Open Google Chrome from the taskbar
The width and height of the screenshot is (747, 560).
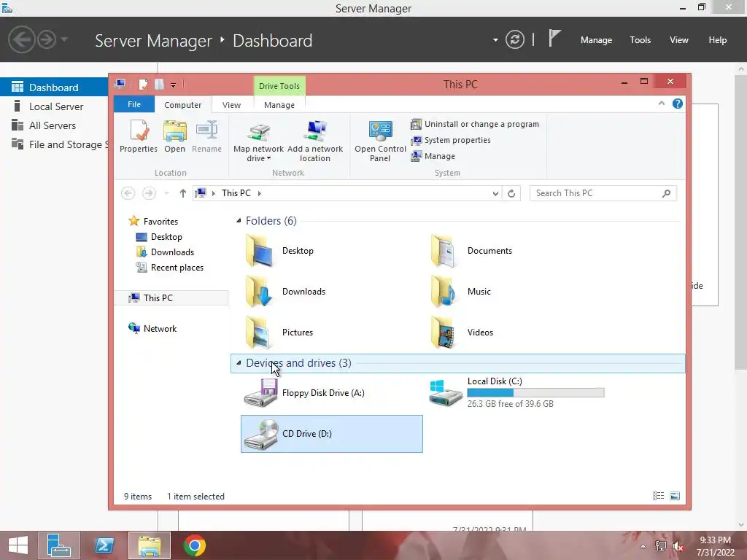tap(194, 545)
